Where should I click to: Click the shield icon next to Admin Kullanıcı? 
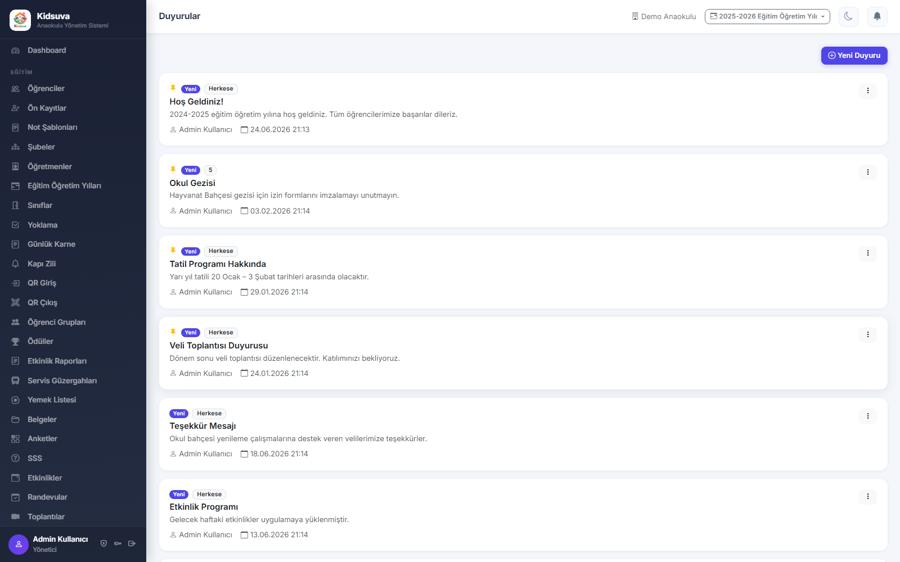pyautogui.click(x=103, y=544)
